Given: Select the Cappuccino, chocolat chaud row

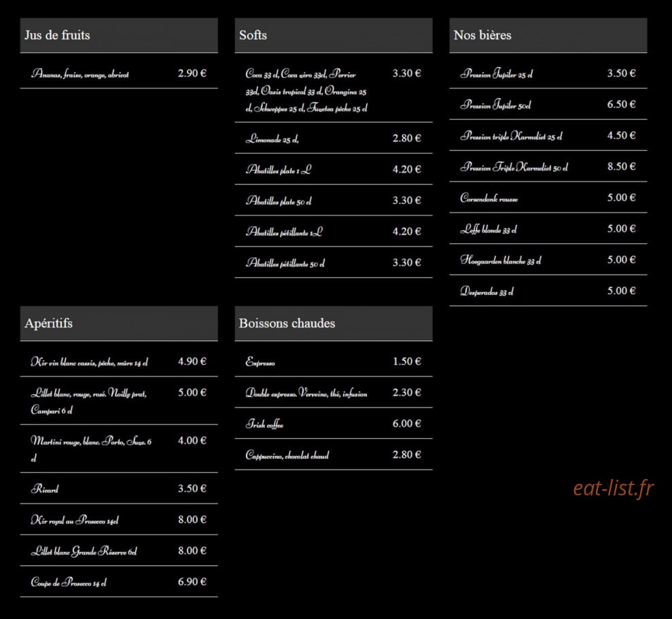Looking at the screenshot, I should pos(334,455).
